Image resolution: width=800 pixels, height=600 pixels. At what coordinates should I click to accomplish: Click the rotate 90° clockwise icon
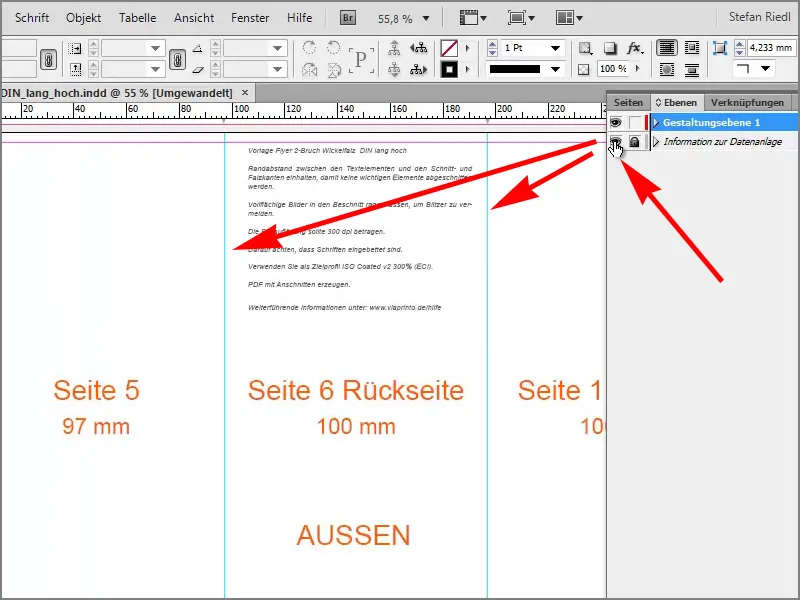click(x=309, y=48)
